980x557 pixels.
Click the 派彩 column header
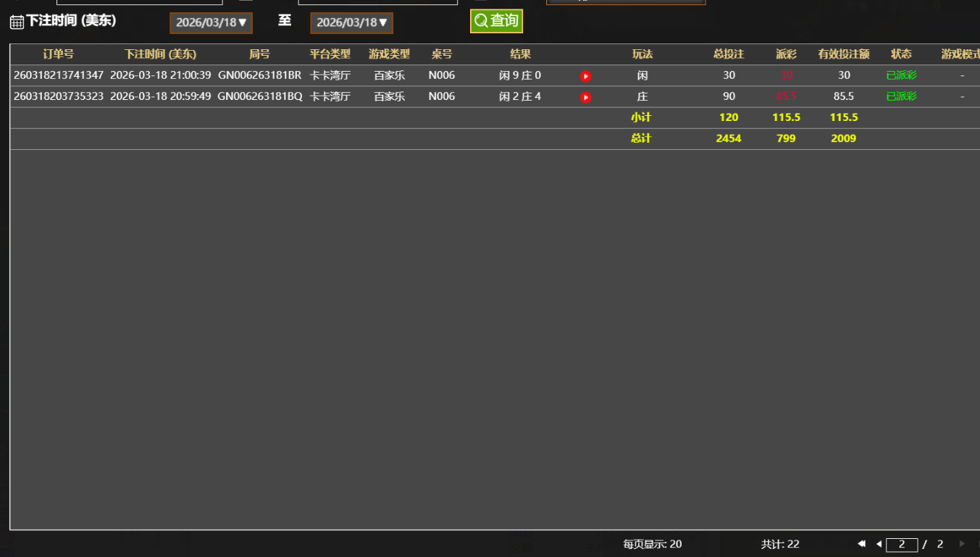(786, 54)
